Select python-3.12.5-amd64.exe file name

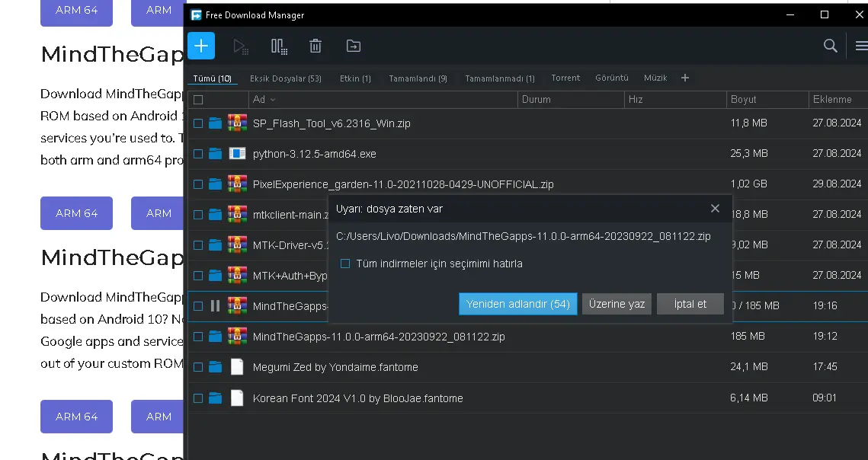tap(315, 154)
